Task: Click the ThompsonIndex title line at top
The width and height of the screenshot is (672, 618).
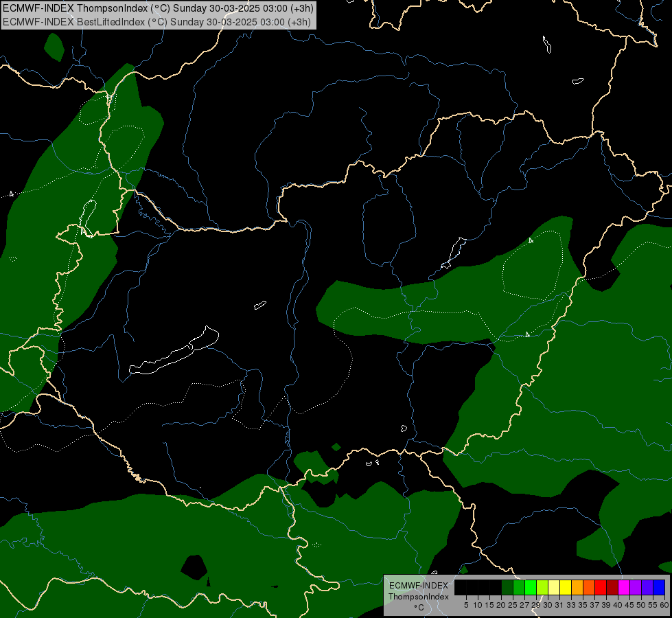Action: 158,8
